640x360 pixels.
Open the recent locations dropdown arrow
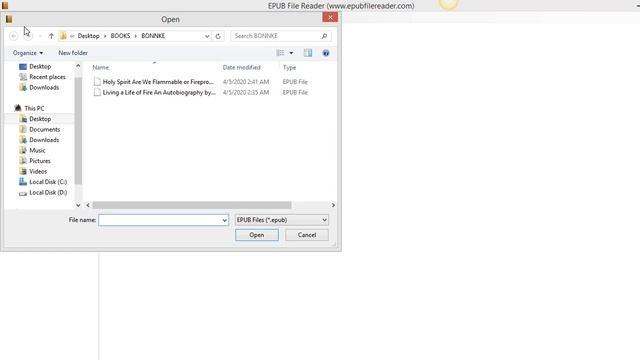40,36
